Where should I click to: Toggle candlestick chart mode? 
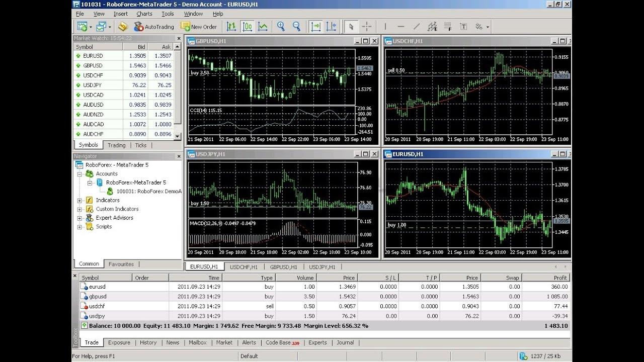point(247,27)
